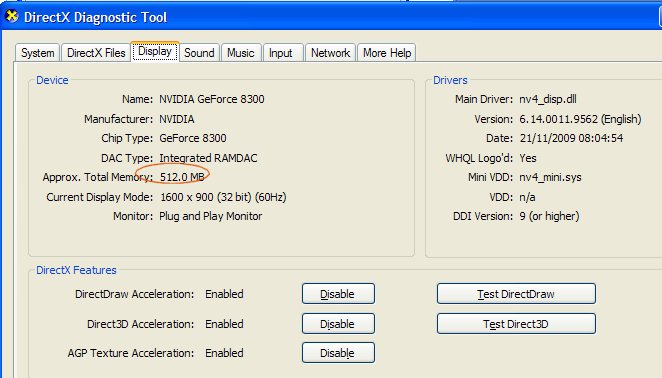
Task: Select the More Help tab
Action: click(387, 53)
